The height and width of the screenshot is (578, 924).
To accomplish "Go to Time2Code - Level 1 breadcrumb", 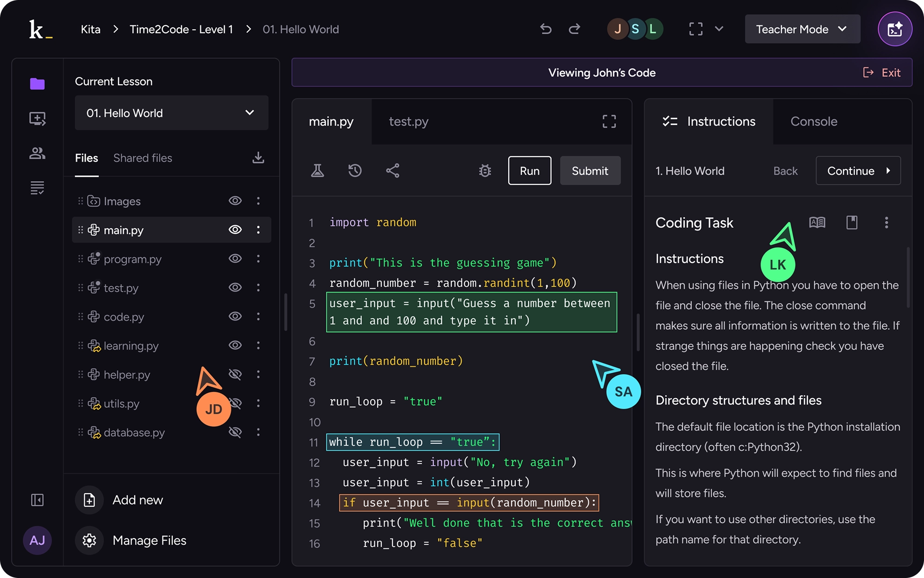I will point(181,29).
